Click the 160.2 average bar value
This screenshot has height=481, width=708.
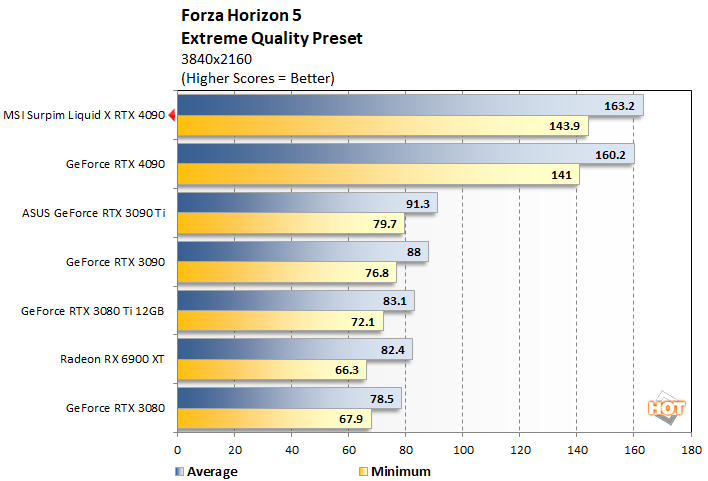(x=610, y=155)
